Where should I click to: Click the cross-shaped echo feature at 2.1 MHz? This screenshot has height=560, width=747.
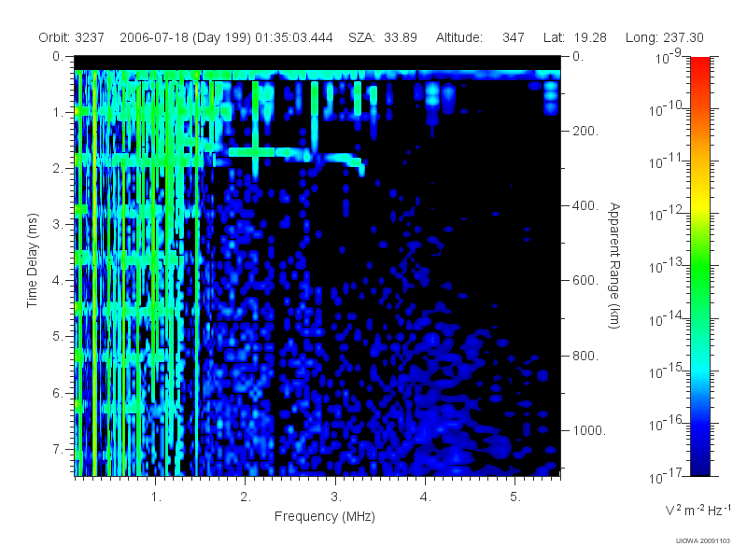(x=255, y=152)
